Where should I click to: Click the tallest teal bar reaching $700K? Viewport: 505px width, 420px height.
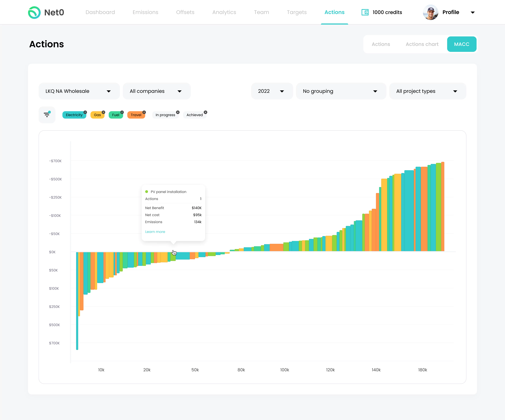pos(77,301)
